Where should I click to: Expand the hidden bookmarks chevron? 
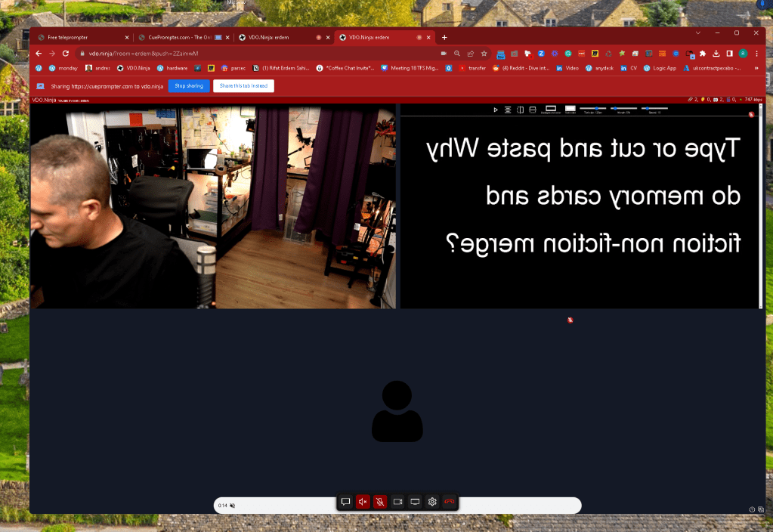(756, 68)
